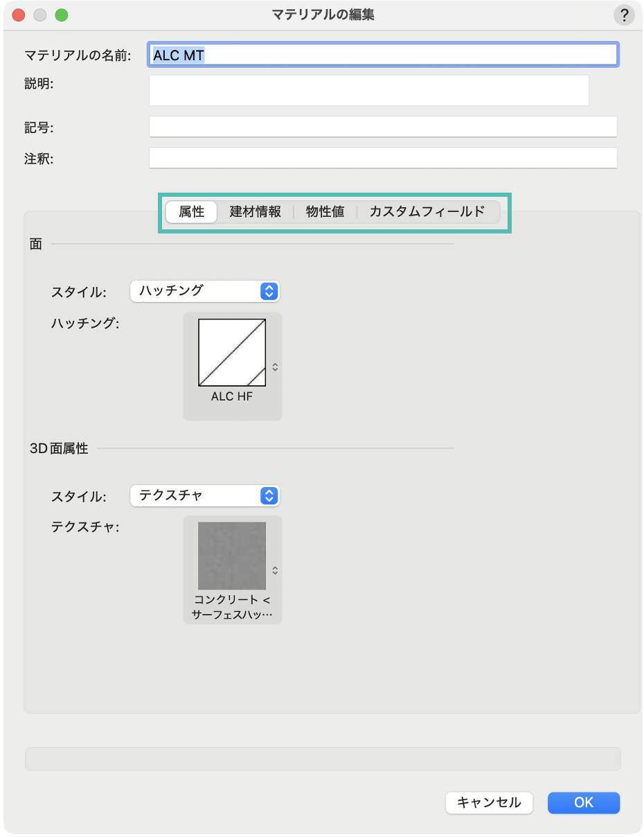
Task: Click the マテリアルの名前 text field
Action: (x=383, y=55)
